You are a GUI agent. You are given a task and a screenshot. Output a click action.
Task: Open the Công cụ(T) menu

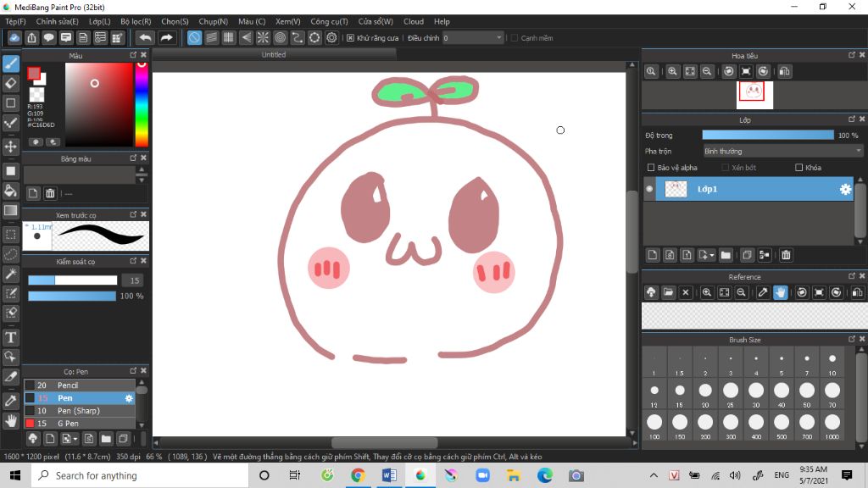click(x=329, y=21)
